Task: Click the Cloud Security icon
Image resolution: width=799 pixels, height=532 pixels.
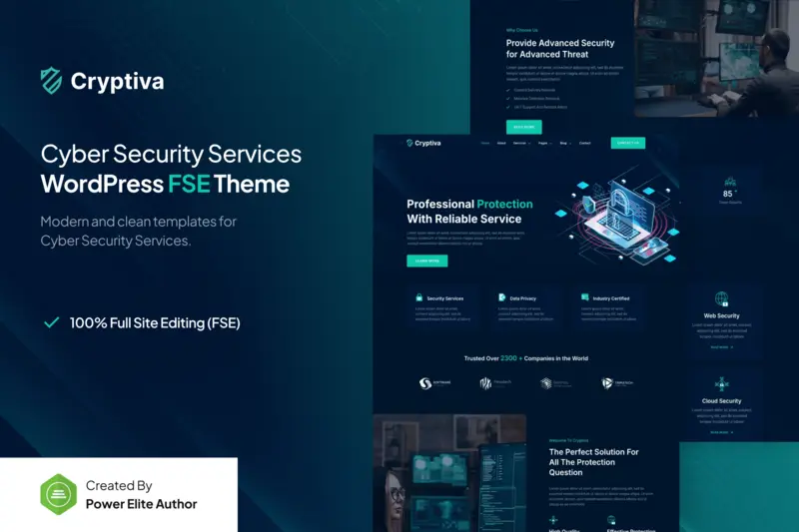Action: point(721,384)
